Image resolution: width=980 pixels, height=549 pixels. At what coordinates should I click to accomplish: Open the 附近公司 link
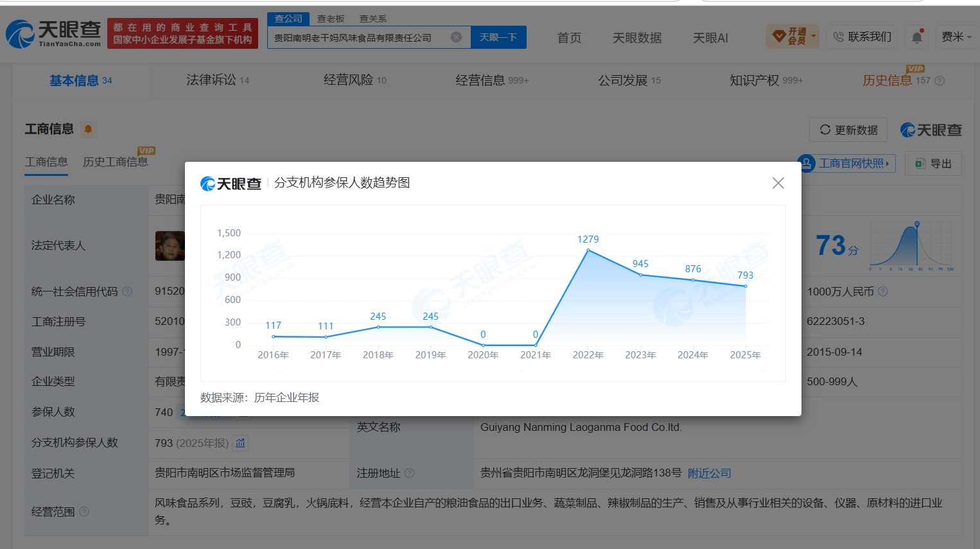710,473
